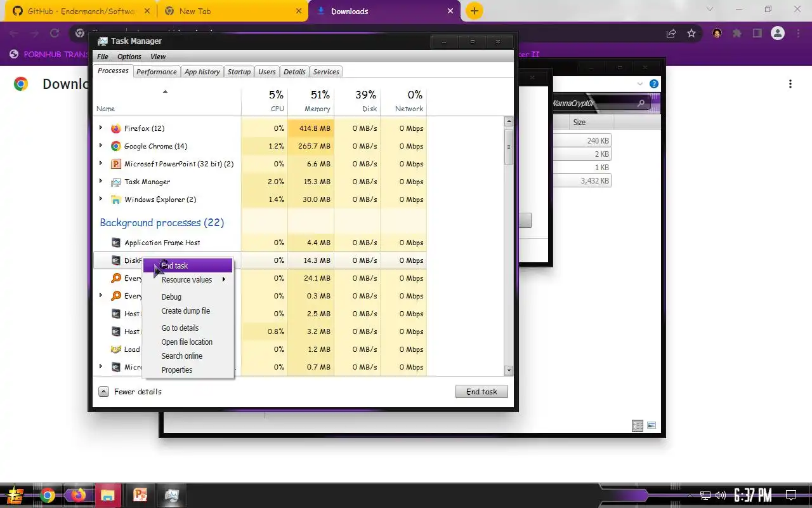
Task: Click the Google Chrome process icon
Action: tap(115, 146)
